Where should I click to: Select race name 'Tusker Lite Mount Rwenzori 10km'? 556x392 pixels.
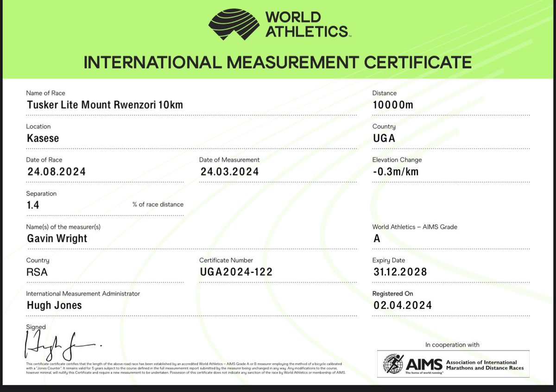coord(104,105)
